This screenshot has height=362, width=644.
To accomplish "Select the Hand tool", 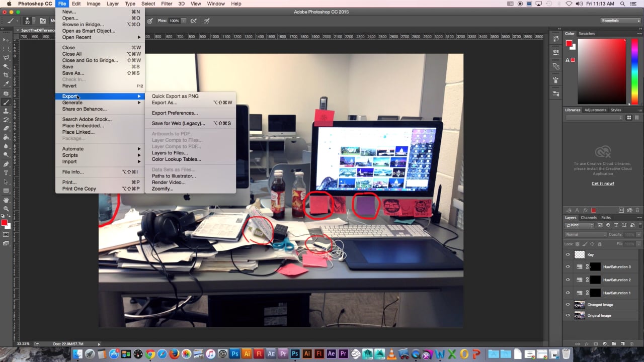I will [x=6, y=200].
